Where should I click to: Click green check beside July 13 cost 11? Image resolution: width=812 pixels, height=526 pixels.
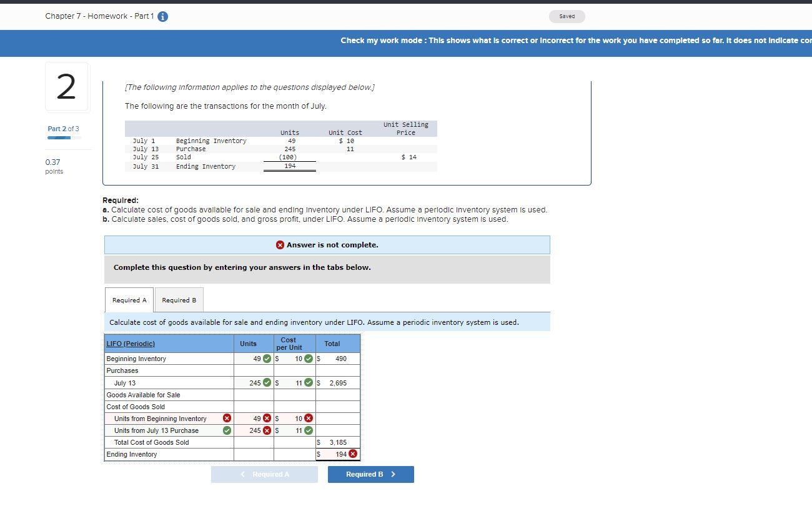point(309,383)
